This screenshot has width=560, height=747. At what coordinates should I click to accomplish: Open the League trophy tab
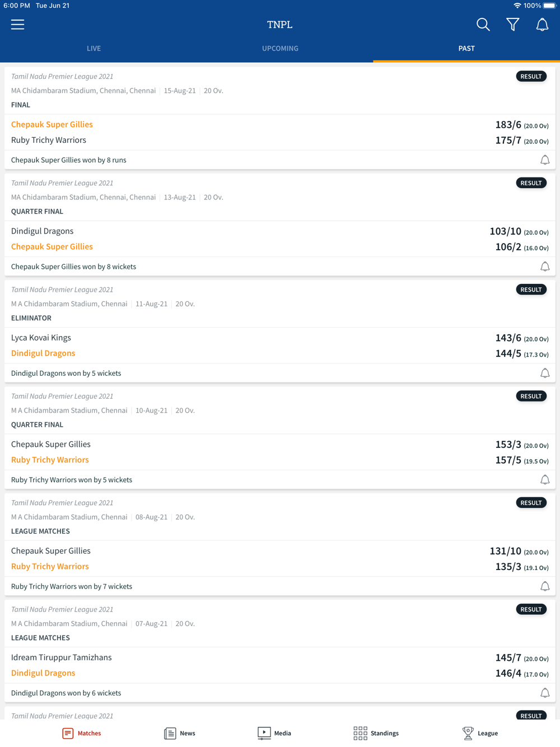pos(480,733)
